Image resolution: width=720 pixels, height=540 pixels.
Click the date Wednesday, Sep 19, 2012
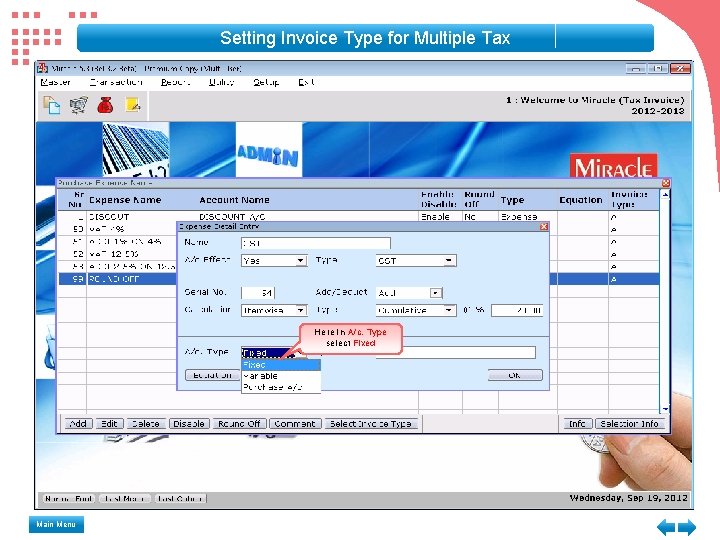(629, 498)
